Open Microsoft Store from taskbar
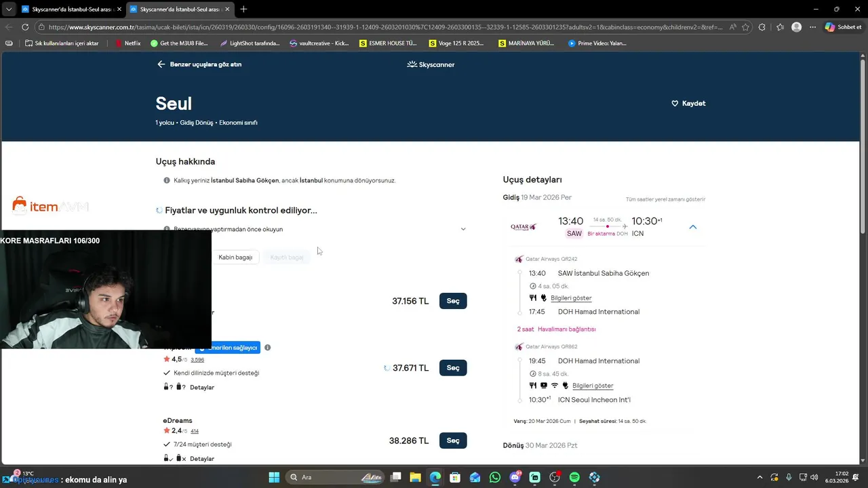The height and width of the screenshot is (488, 868). coord(455,477)
